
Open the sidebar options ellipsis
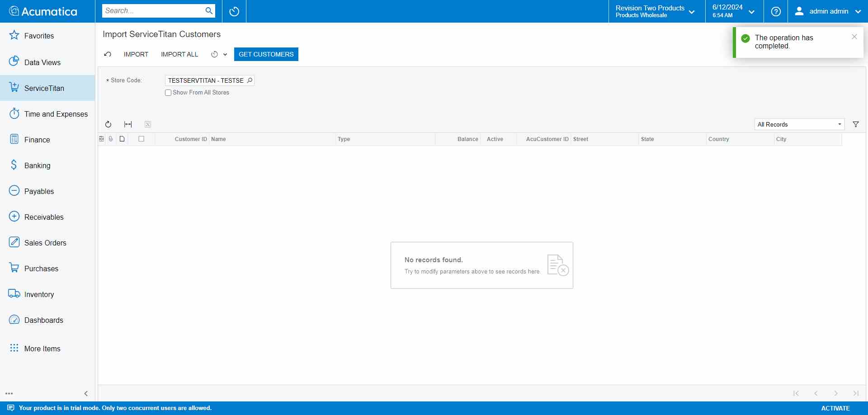click(x=9, y=394)
